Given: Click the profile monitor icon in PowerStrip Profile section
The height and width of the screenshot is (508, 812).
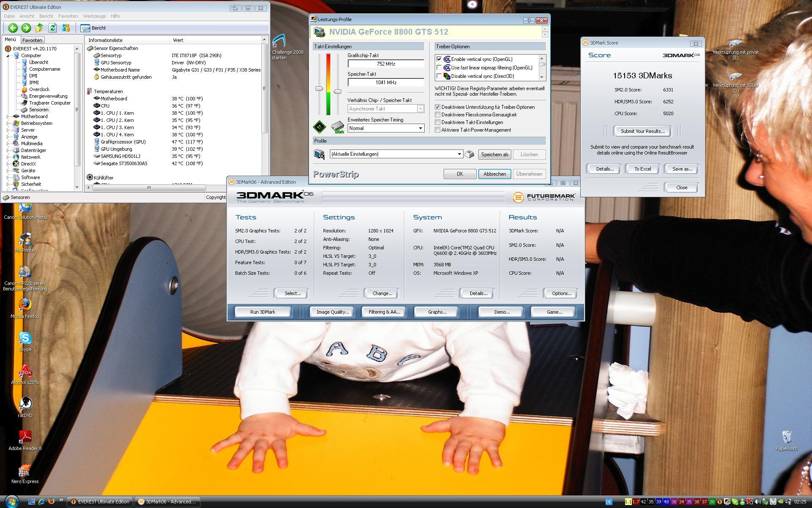Looking at the screenshot, I should click(x=319, y=154).
